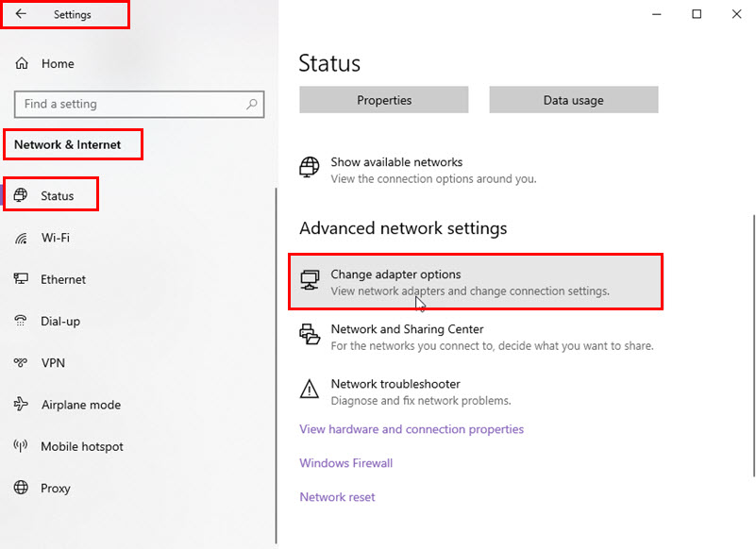Click the Properties button
The height and width of the screenshot is (549, 756).
[x=384, y=100]
